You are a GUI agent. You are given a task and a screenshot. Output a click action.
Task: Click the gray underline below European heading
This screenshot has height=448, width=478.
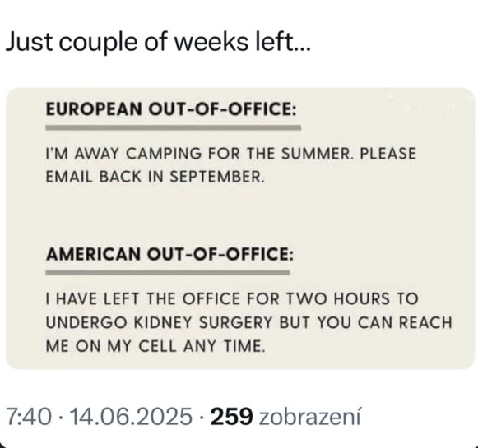173,127
